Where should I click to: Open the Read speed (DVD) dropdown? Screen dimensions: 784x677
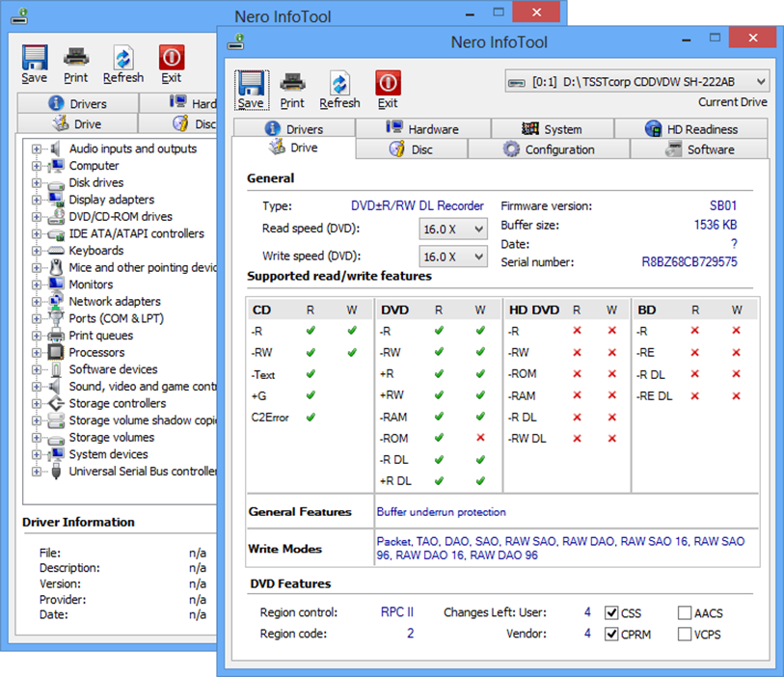pos(453,229)
